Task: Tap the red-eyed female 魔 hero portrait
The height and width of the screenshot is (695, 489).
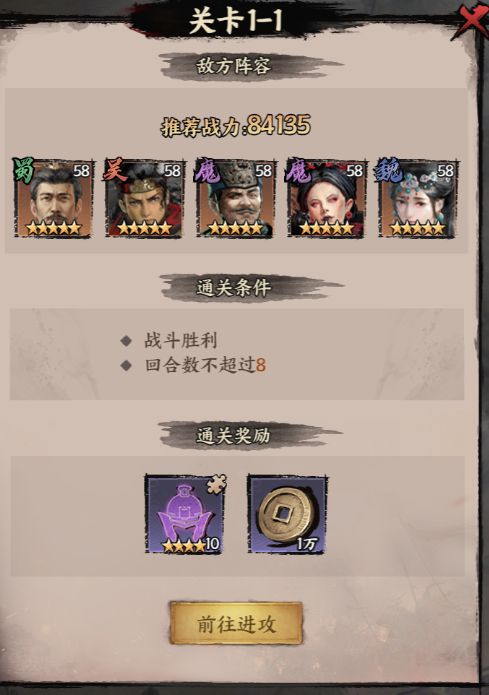Action: tap(326, 199)
